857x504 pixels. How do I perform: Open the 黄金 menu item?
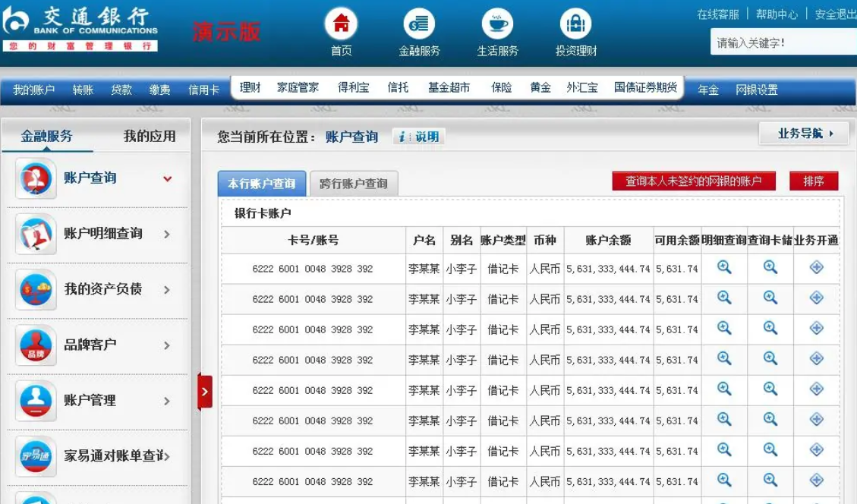click(540, 87)
